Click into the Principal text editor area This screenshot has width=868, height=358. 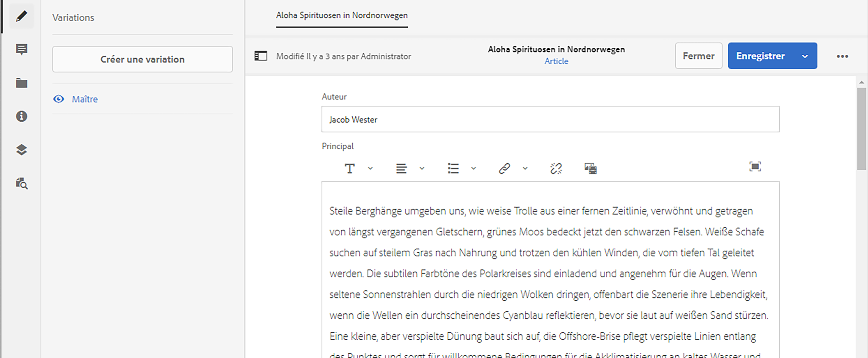pos(550,270)
